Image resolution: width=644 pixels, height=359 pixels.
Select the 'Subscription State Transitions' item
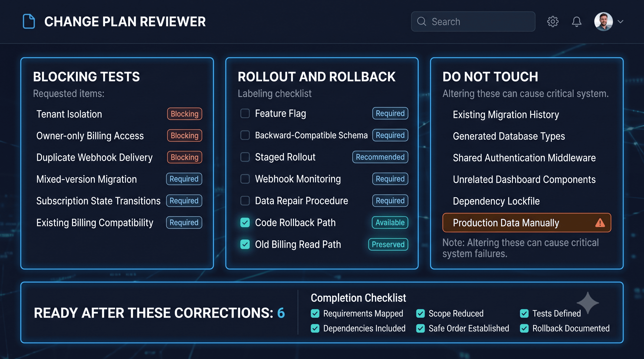coord(99,201)
